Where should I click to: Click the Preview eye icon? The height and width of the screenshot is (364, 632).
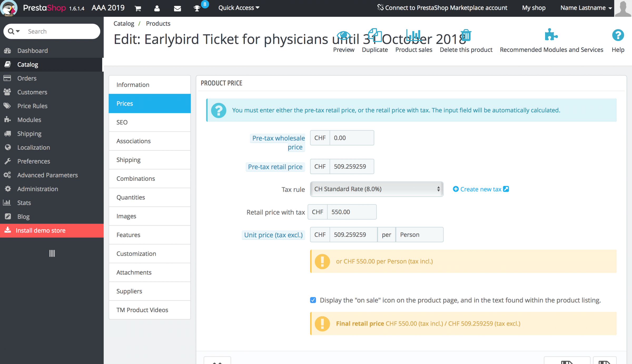(343, 36)
